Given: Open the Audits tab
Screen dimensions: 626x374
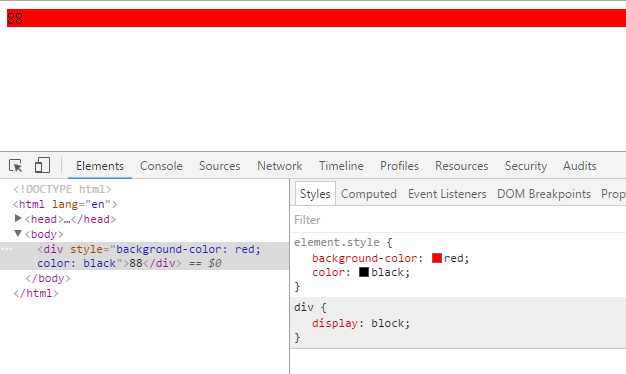Looking at the screenshot, I should (580, 166).
